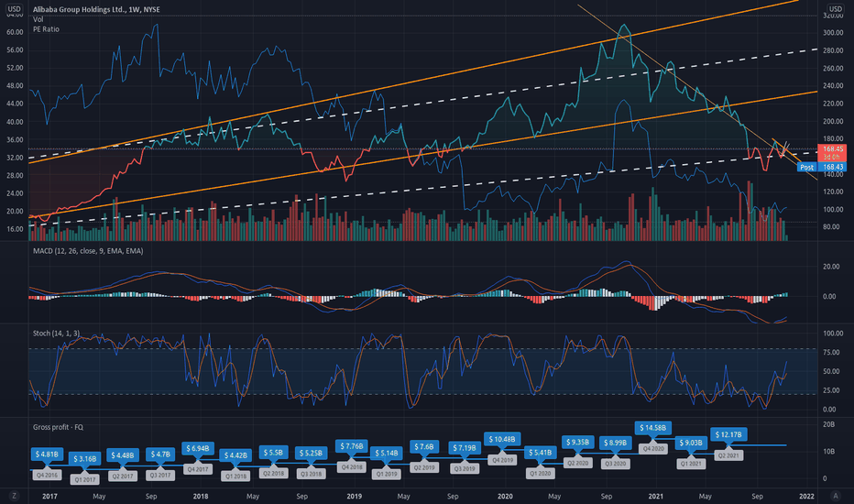Viewport: 854px width, 504px height.
Task: Click the 200.00 price axis value
Action: coord(833,122)
